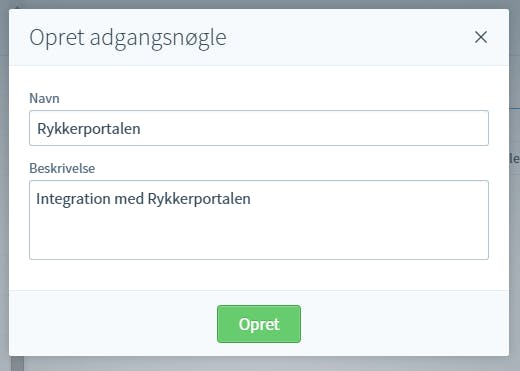This screenshot has height=371, width=520.
Task: Click the green Opret button
Action: point(259,324)
